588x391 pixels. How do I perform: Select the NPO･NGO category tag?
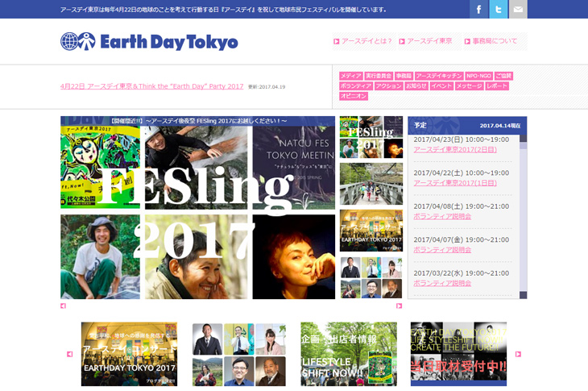(x=478, y=76)
